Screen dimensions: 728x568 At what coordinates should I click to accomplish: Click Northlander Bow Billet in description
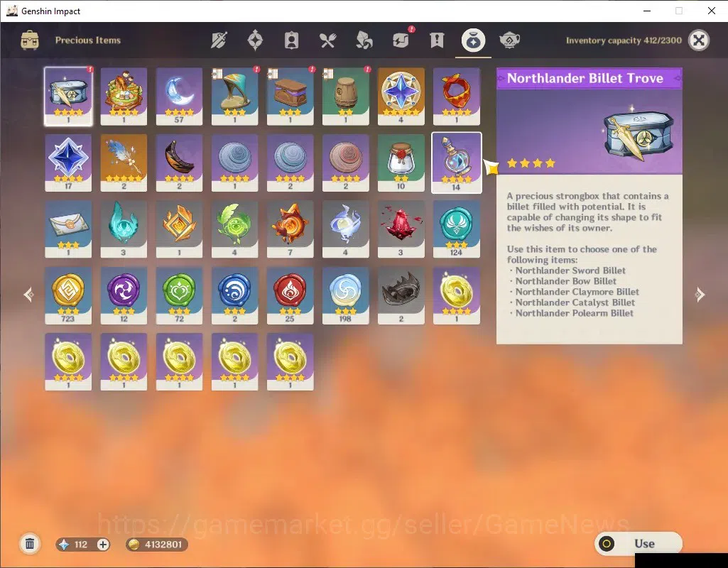point(565,281)
